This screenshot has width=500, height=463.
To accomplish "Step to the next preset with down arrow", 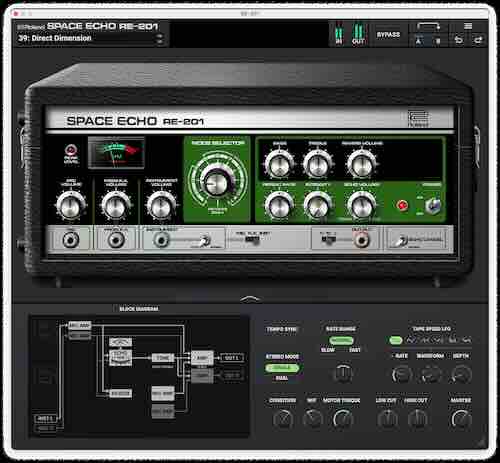I will [x=160, y=42].
